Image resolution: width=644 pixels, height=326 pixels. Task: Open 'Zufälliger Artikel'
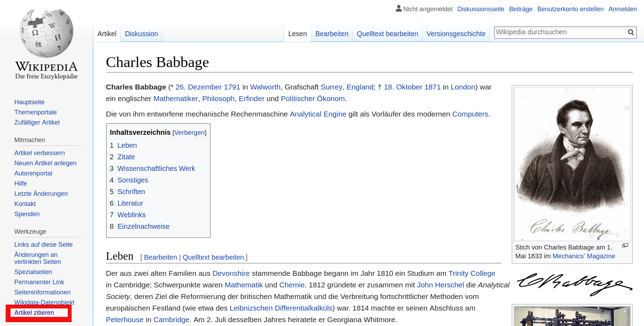point(37,122)
